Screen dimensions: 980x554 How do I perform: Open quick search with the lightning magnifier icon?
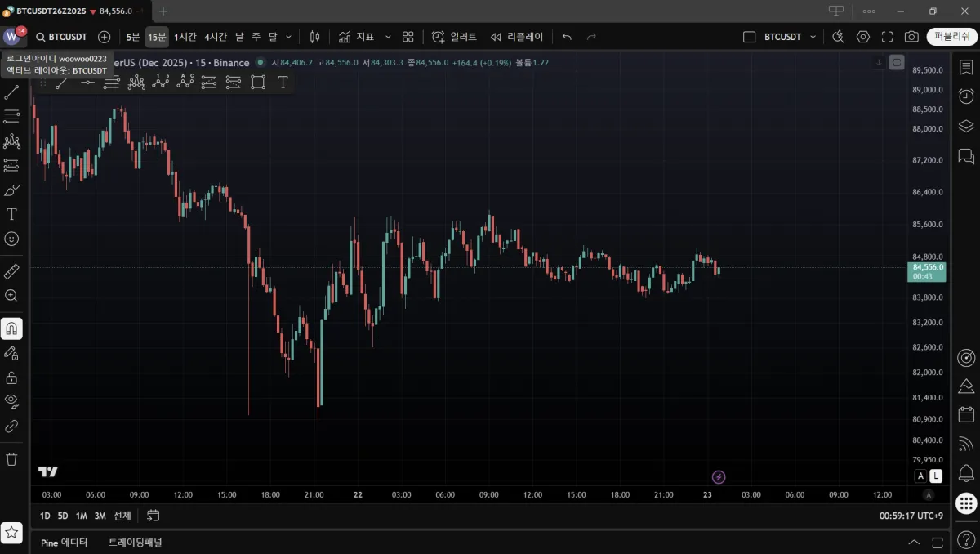838,37
